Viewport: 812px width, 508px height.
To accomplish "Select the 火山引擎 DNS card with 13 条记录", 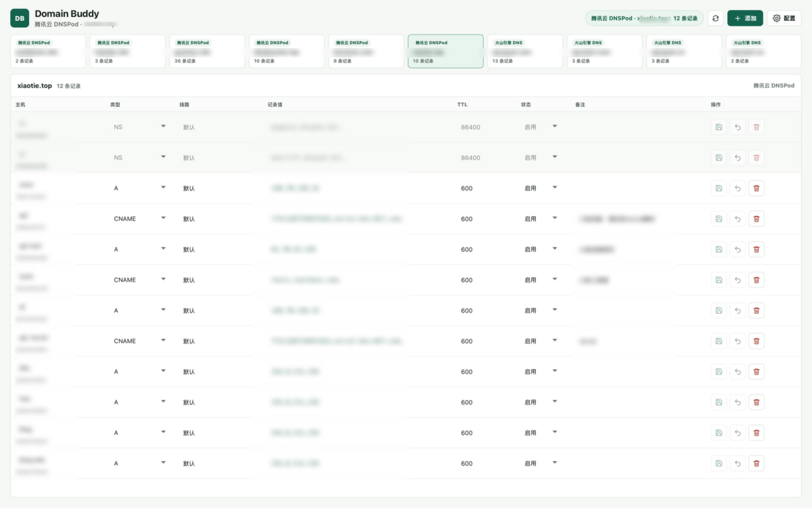I will click(x=525, y=51).
